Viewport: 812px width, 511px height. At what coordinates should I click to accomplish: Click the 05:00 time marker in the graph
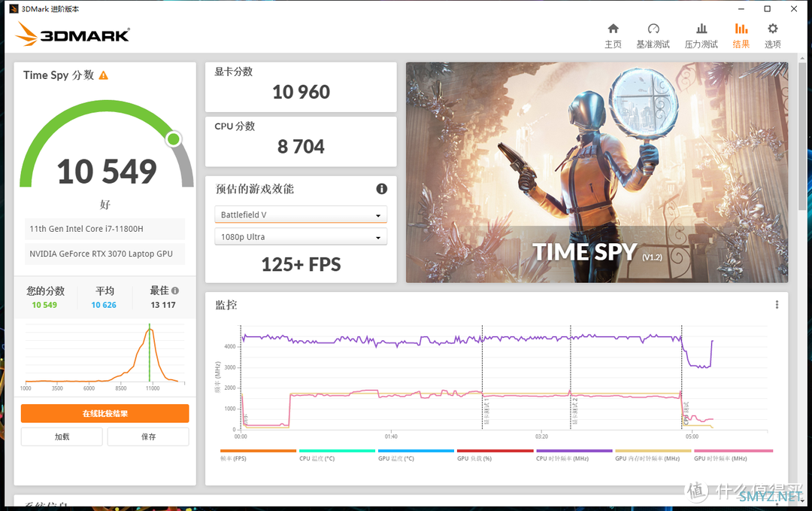coord(692,436)
